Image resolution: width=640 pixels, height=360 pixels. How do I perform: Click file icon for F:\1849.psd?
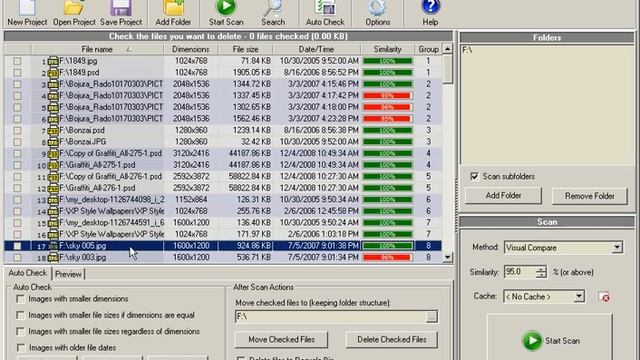click(53, 73)
